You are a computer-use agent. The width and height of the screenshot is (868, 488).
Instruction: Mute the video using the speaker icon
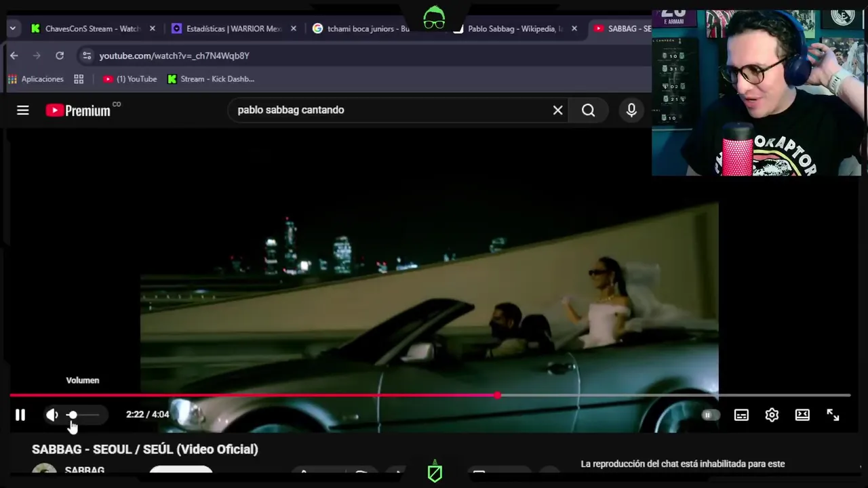[52, 415]
